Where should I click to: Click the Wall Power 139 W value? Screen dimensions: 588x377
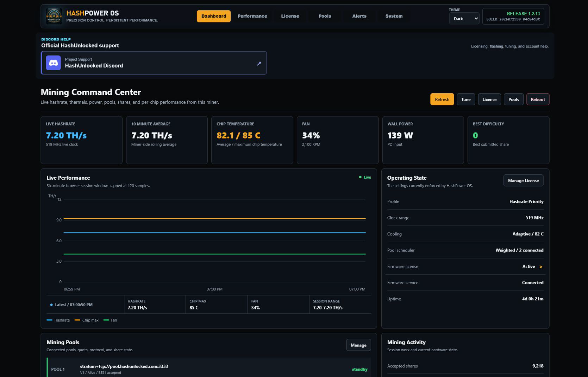click(400, 135)
